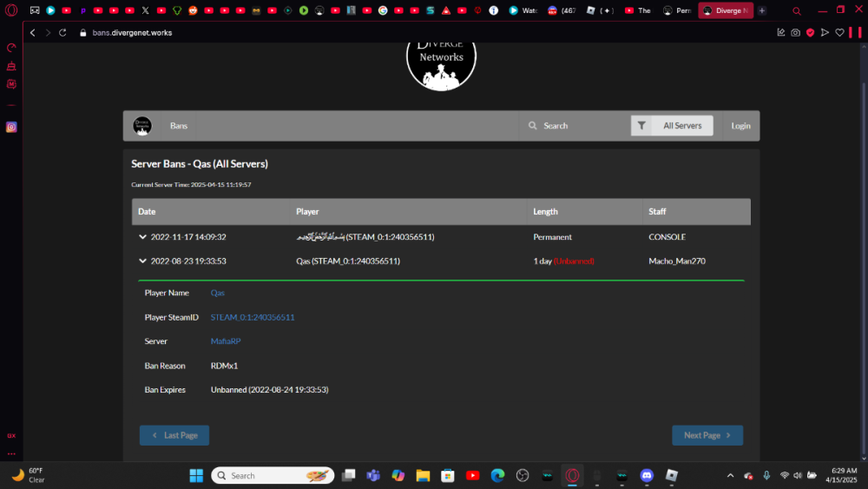Click the magnifier icon beside Search
The height and width of the screenshot is (489, 868).
pyautogui.click(x=533, y=126)
